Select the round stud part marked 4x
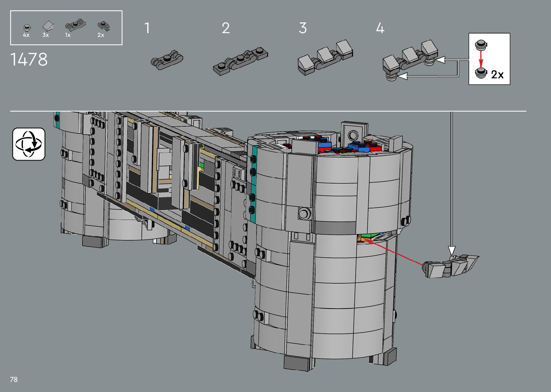Screen dimensions: 551x392 coord(27,27)
